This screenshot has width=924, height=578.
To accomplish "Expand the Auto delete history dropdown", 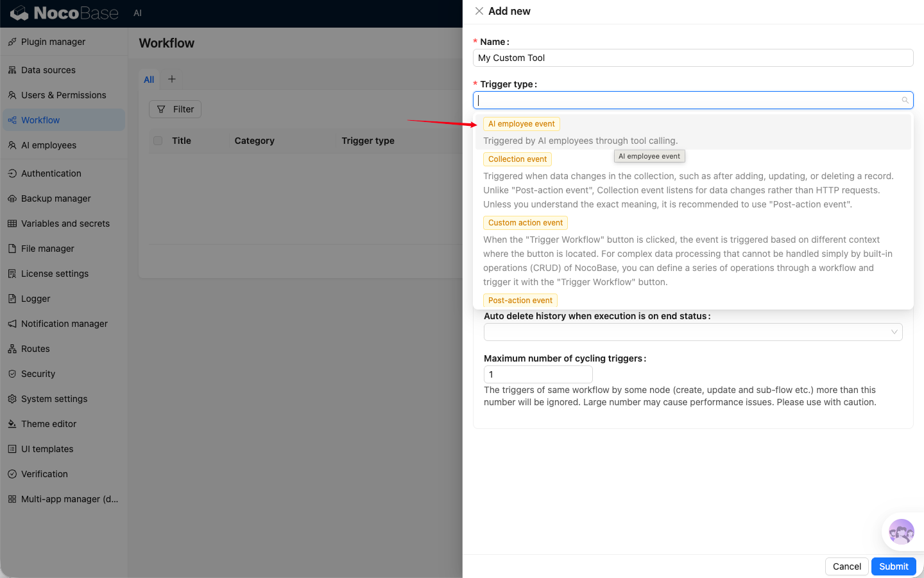I will [x=692, y=332].
